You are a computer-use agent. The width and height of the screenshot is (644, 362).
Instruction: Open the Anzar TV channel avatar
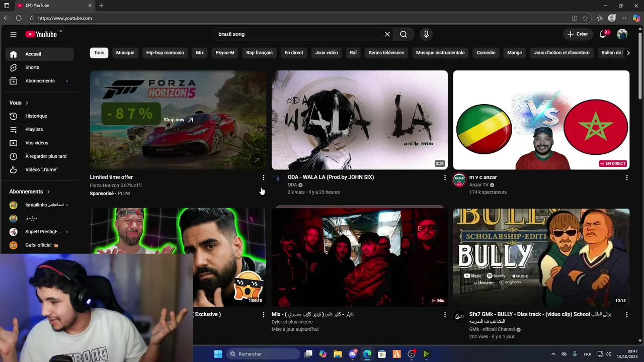click(x=459, y=180)
